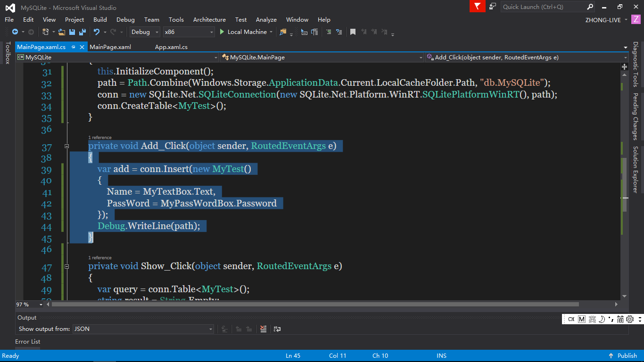Toggle the simplified Chinese character IME button
644x362 pixels.
[620, 319]
